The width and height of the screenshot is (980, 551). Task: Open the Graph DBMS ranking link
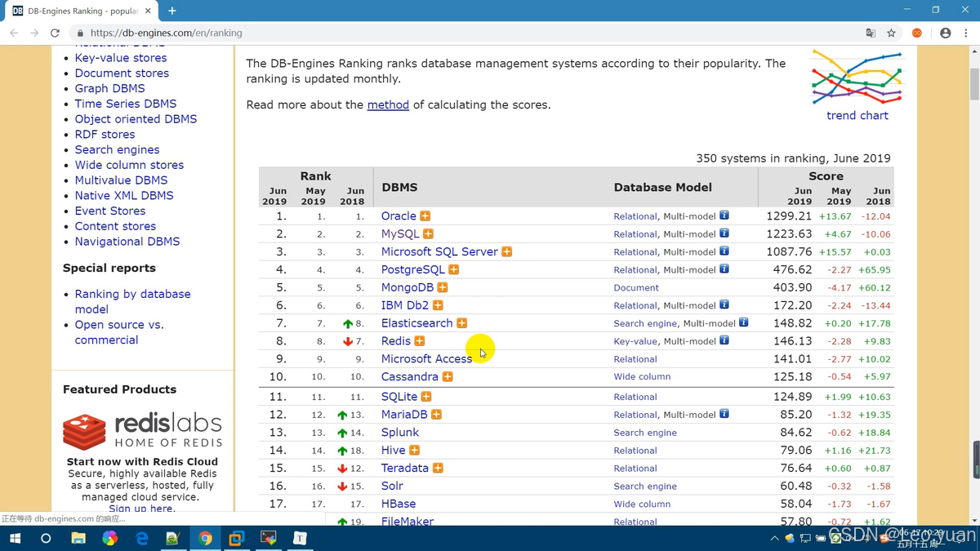pyautogui.click(x=109, y=88)
